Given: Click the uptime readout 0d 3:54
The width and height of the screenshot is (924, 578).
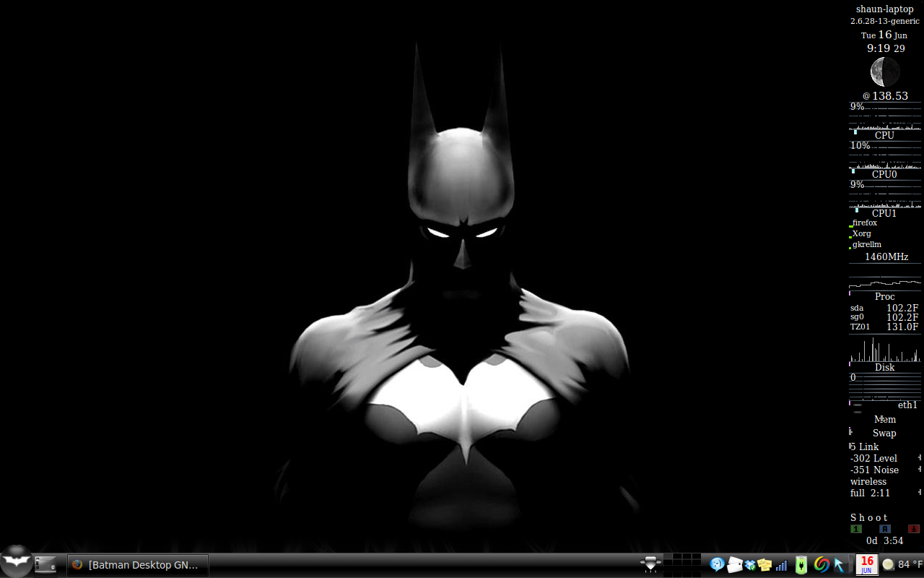Looking at the screenshot, I should point(885,540).
